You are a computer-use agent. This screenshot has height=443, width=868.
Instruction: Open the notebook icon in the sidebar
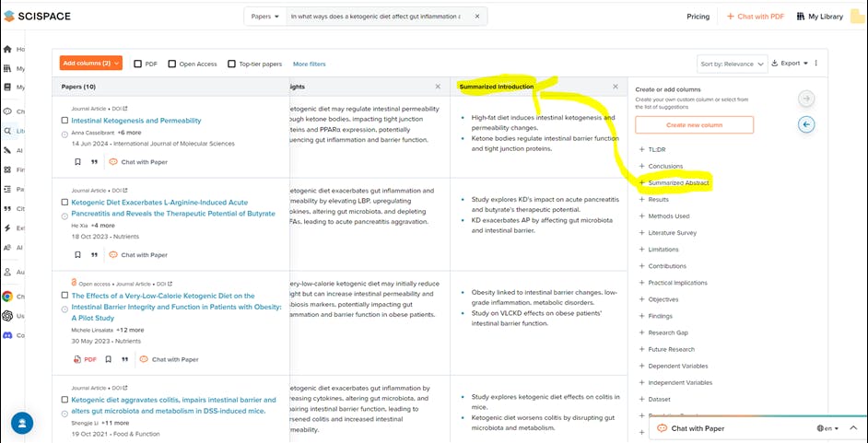pyautogui.click(x=7, y=87)
